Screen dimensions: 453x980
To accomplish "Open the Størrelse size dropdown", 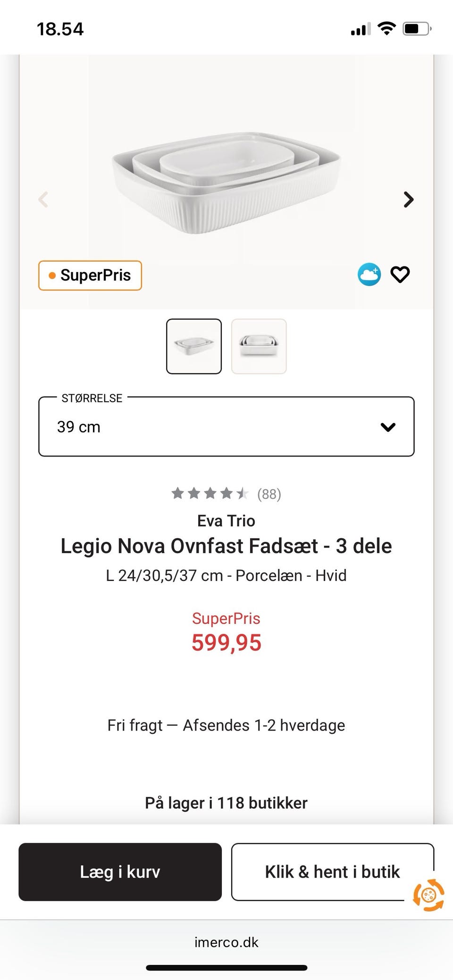I will coord(226,427).
